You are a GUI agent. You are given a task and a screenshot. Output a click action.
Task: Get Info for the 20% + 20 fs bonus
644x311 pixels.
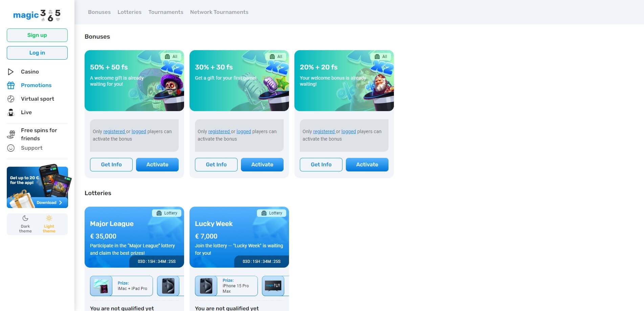(x=321, y=165)
